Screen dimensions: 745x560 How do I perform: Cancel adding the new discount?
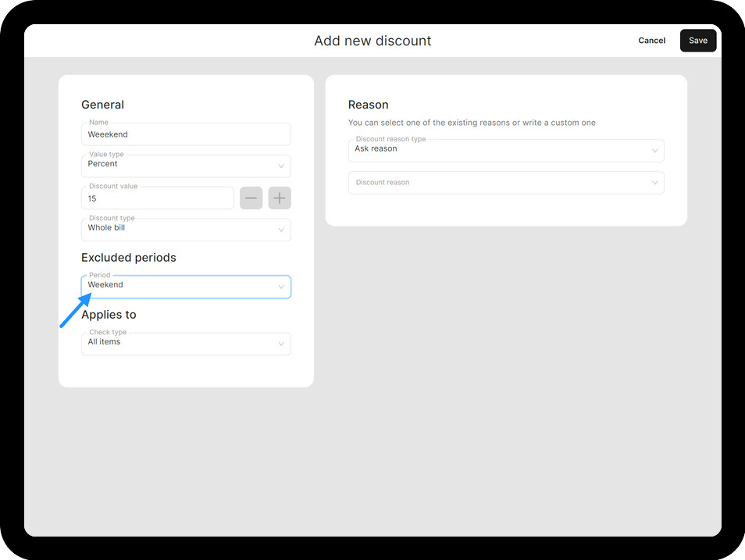tap(651, 41)
